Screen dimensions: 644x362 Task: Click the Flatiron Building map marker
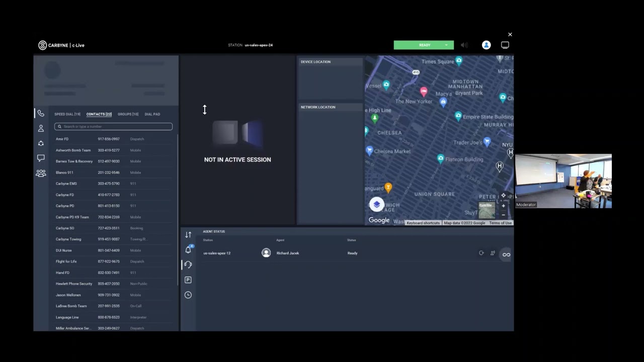[x=441, y=159]
